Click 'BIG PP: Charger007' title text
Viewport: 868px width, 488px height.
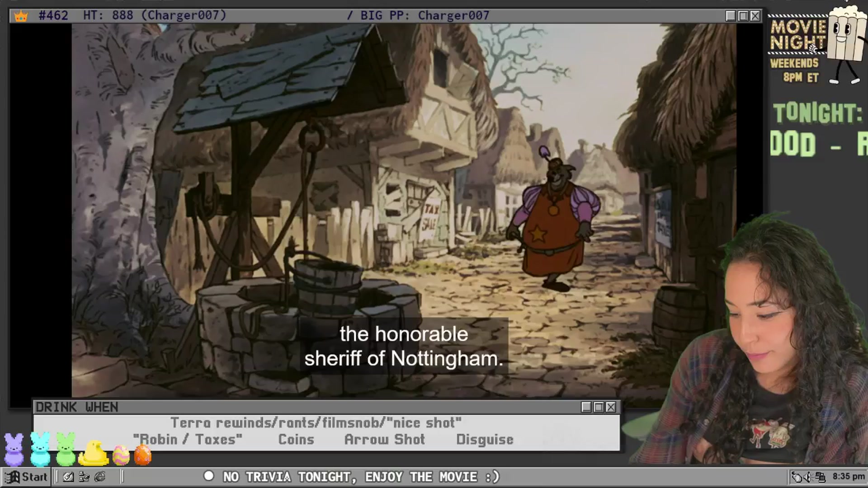425,15
